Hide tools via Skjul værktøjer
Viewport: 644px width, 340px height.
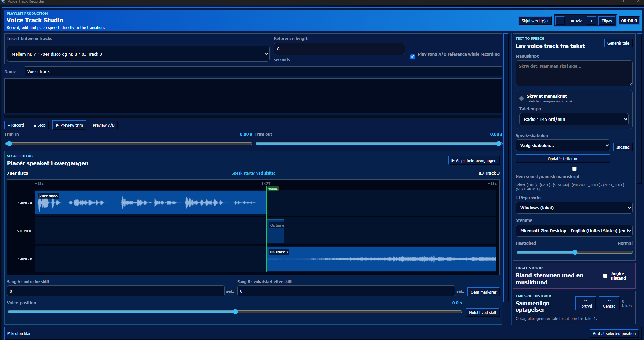pos(535,21)
